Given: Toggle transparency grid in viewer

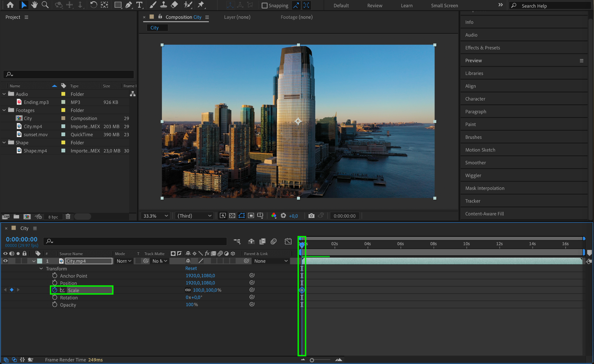Looking at the screenshot, I should 232,216.
